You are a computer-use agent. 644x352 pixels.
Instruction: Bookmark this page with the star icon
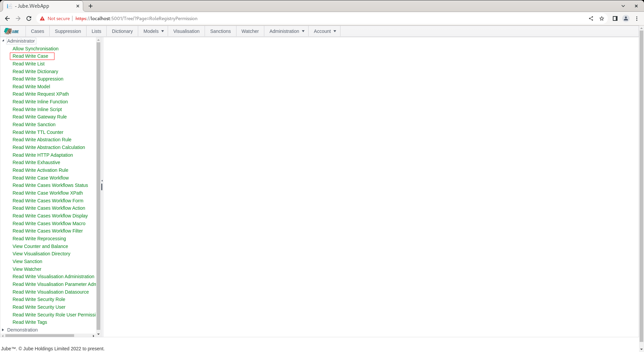pyautogui.click(x=602, y=18)
